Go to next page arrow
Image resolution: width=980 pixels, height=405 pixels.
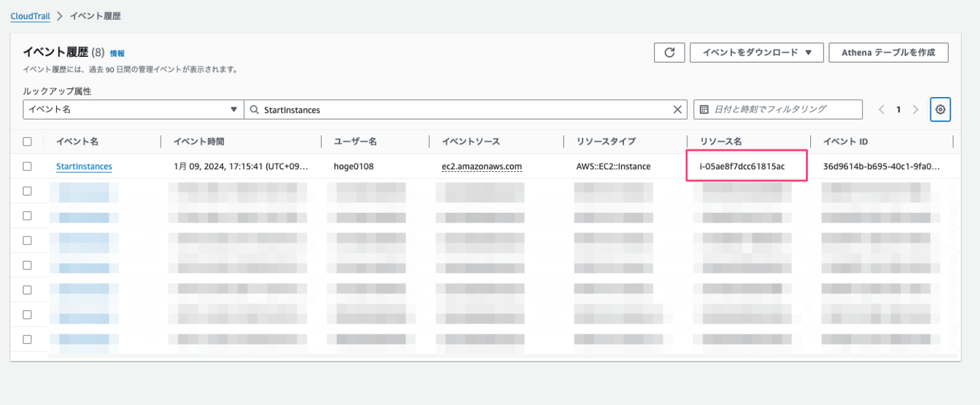916,109
